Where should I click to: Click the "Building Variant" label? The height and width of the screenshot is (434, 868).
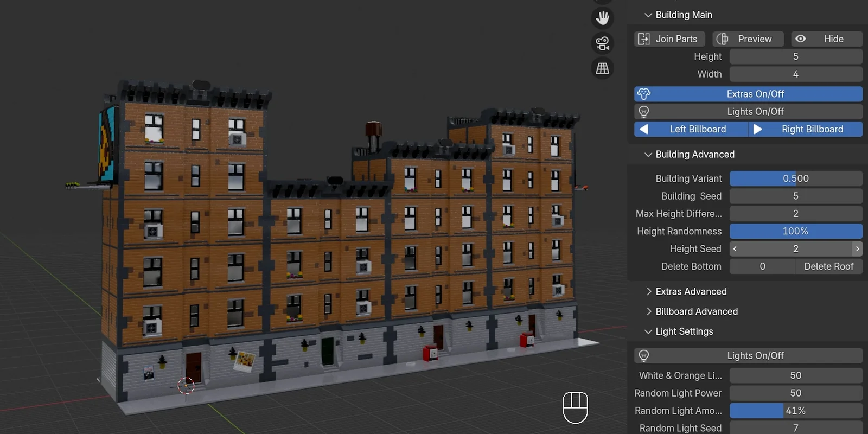point(688,178)
